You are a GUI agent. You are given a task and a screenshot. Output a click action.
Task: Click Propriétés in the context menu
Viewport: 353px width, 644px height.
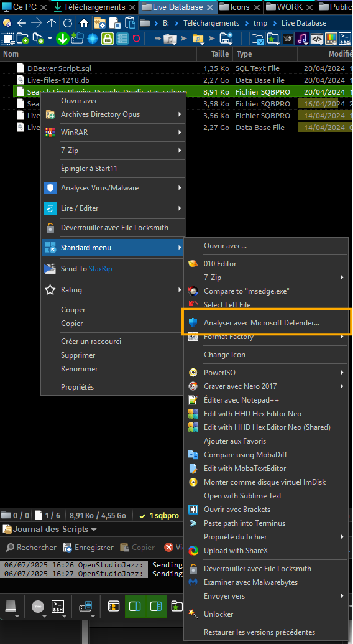tap(113, 387)
